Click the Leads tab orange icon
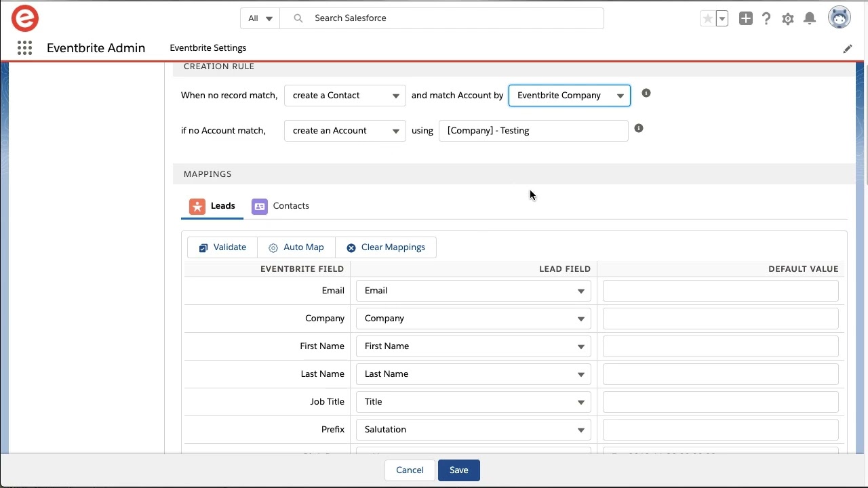 point(197,206)
